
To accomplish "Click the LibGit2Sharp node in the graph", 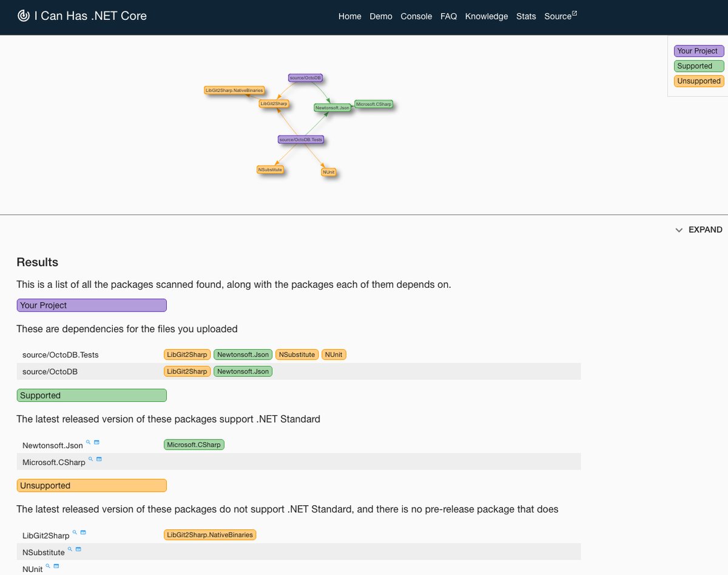I will tap(274, 104).
